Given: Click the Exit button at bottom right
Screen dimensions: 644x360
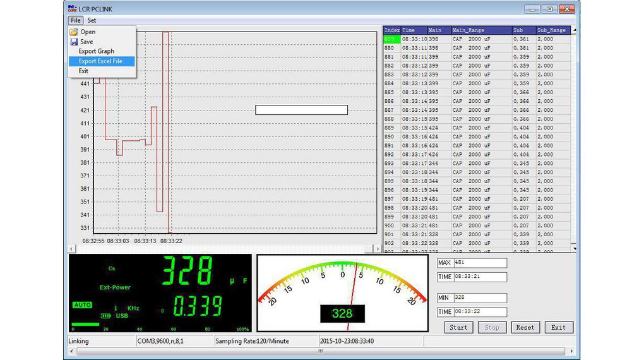Looking at the screenshot, I should [558, 327].
